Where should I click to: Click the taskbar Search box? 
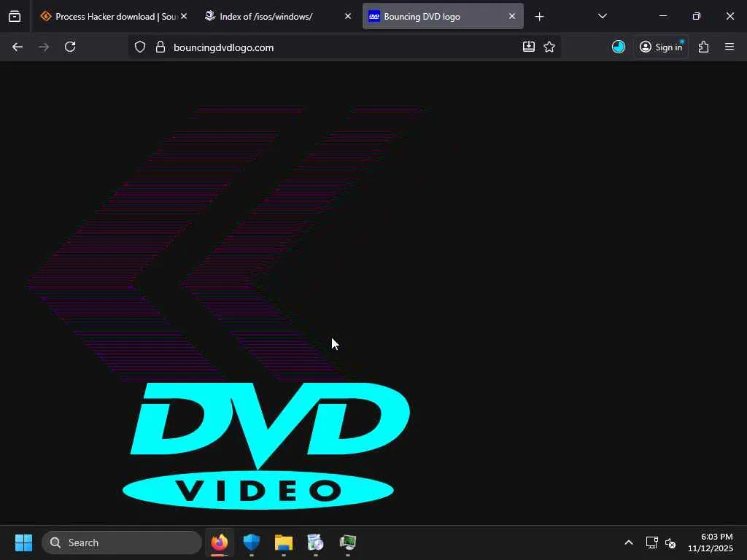point(122,542)
